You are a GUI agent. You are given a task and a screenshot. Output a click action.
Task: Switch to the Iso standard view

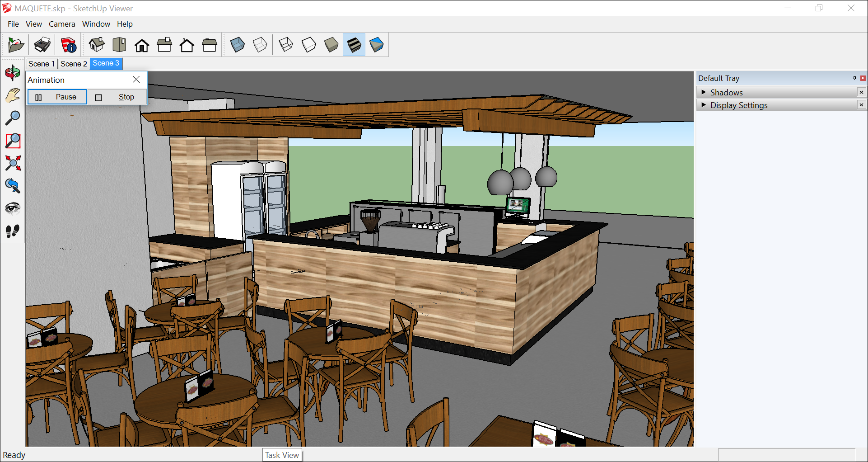(96, 45)
